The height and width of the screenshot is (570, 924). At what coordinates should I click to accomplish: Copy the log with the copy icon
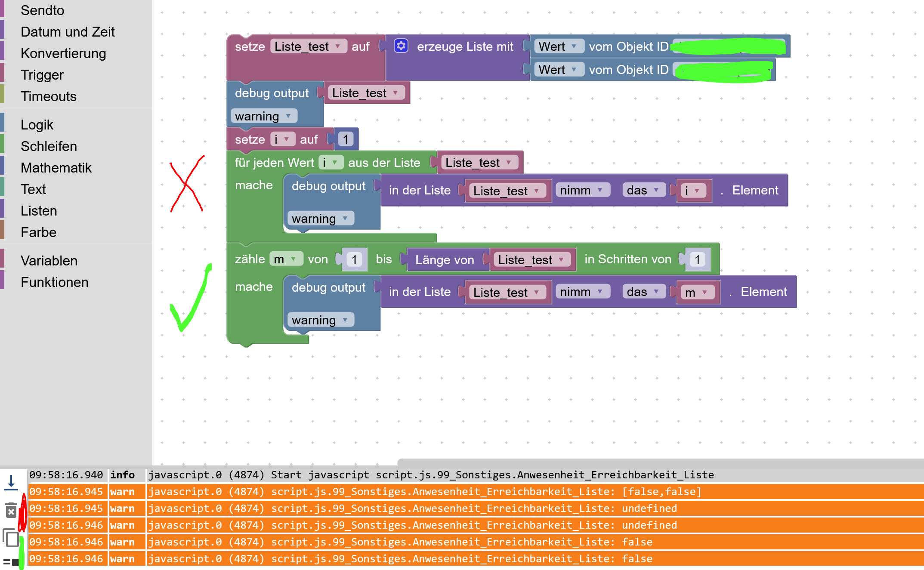point(11,538)
